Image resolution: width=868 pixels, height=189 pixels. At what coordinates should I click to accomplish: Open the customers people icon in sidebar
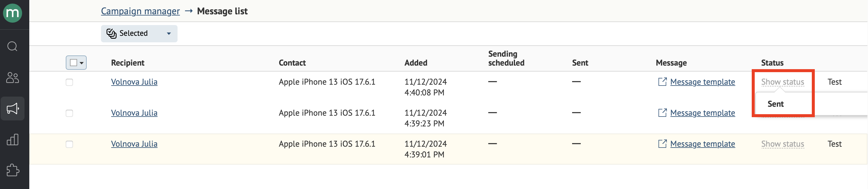[x=13, y=77]
